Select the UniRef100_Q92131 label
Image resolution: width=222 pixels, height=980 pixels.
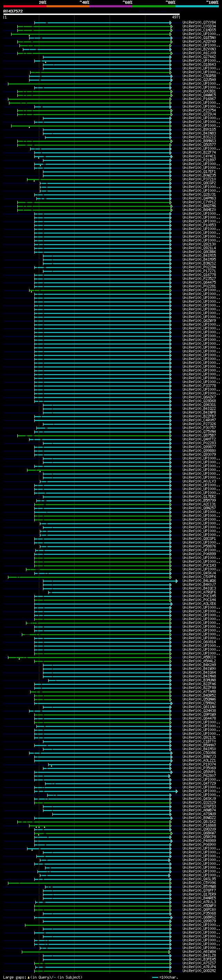coord(199,737)
